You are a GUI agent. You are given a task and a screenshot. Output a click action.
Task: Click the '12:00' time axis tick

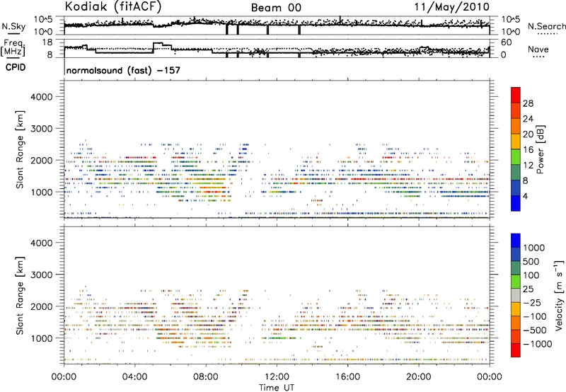click(277, 377)
